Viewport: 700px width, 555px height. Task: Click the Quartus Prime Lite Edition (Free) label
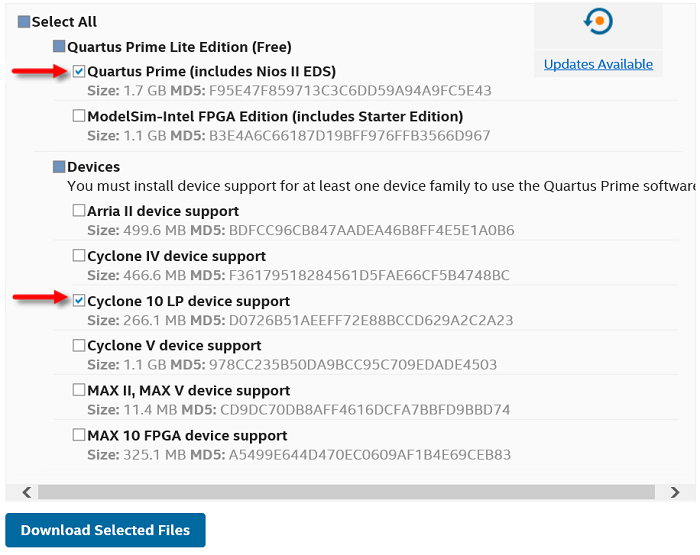179,46
